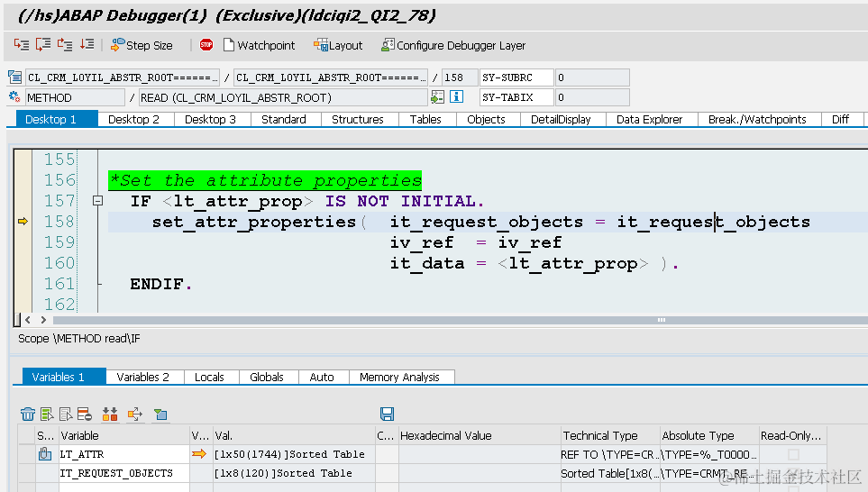Click the source program icon beside CL_CRM_LOYIL_ABSTR_ROOT
Screen dimensions: 868x492
15,77
